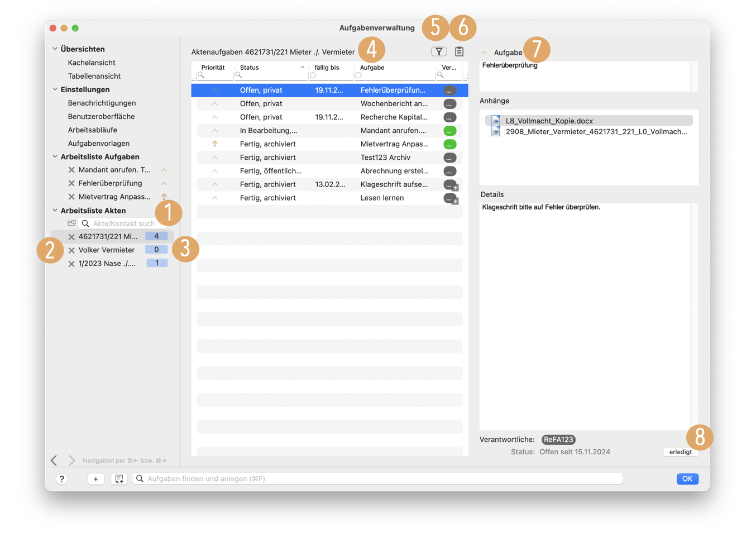Click search magnifier in Priorität column filter
The image size is (756, 533).
tap(201, 75)
